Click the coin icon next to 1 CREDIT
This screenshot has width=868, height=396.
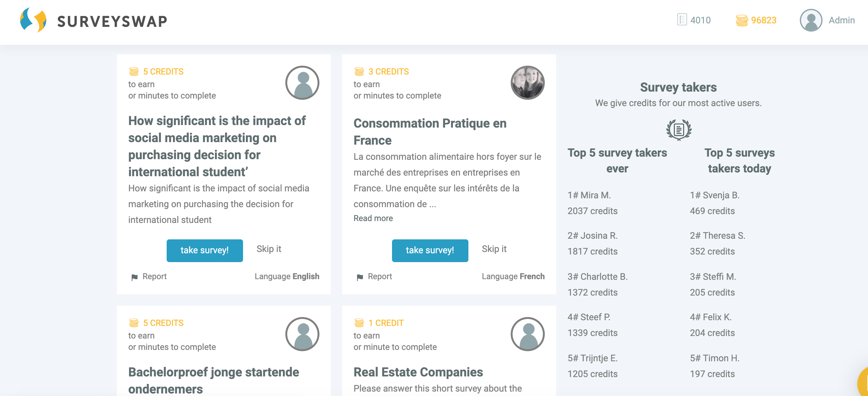point(359,323)
